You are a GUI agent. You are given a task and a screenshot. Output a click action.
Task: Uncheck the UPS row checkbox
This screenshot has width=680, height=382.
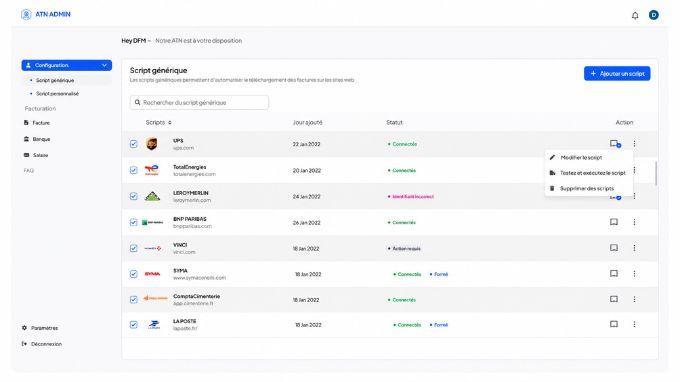134,144
